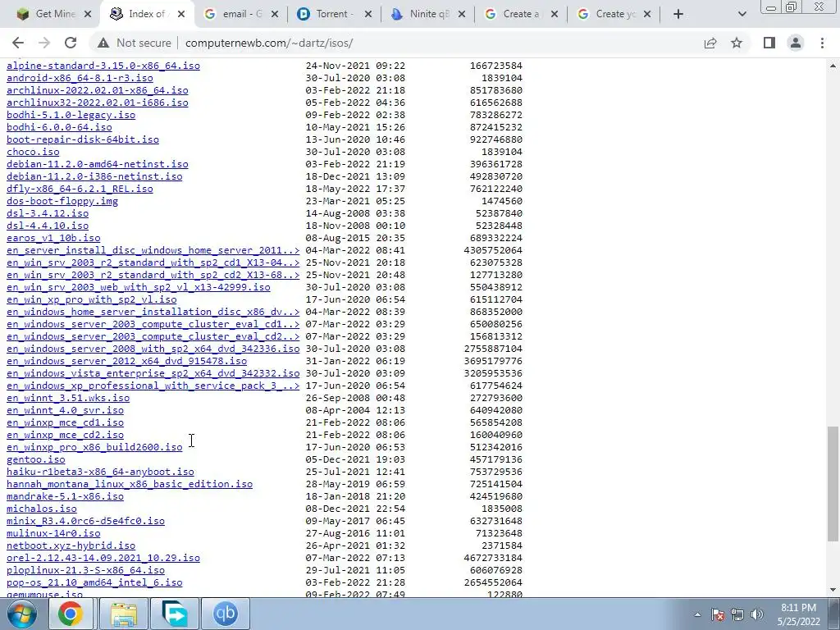Go back to the previous page
Viewport: 840px width, 630px height.
point(18,43)
